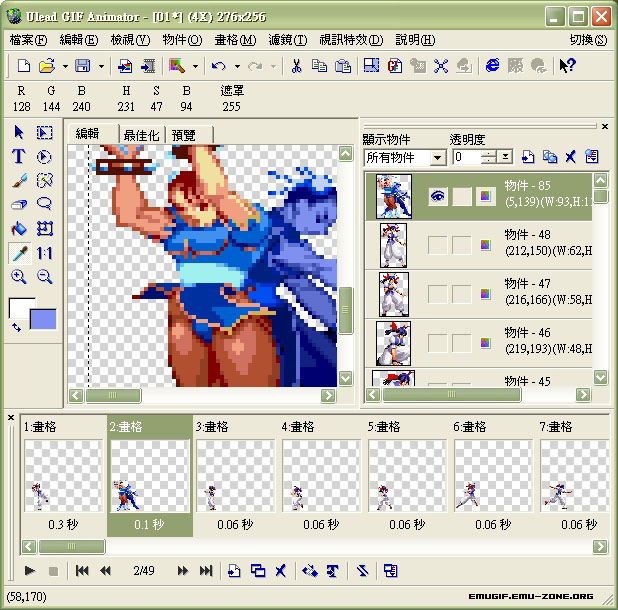The width and height of the screenshot is (618, 610).
Task: Toggle lock box for object 85
Action: click(462, 196)
